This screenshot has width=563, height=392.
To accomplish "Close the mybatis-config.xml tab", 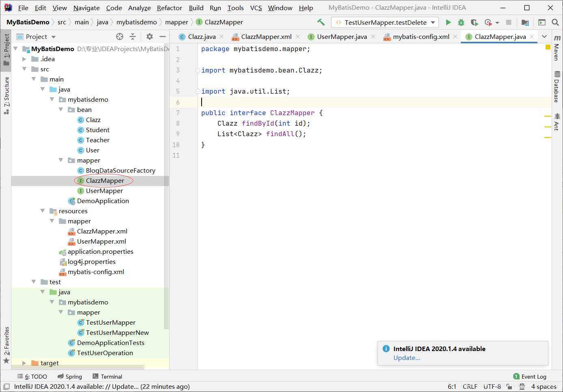I will click(x=455, y=36).
